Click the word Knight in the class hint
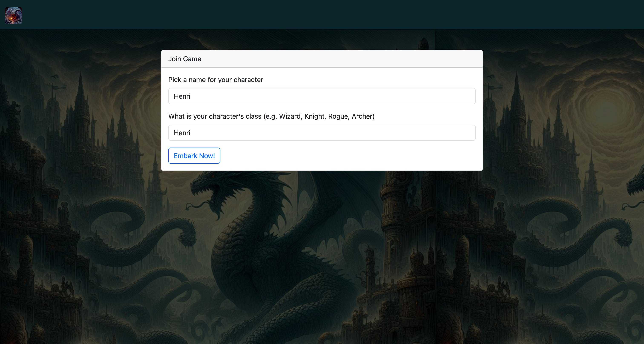 [315, 116]
